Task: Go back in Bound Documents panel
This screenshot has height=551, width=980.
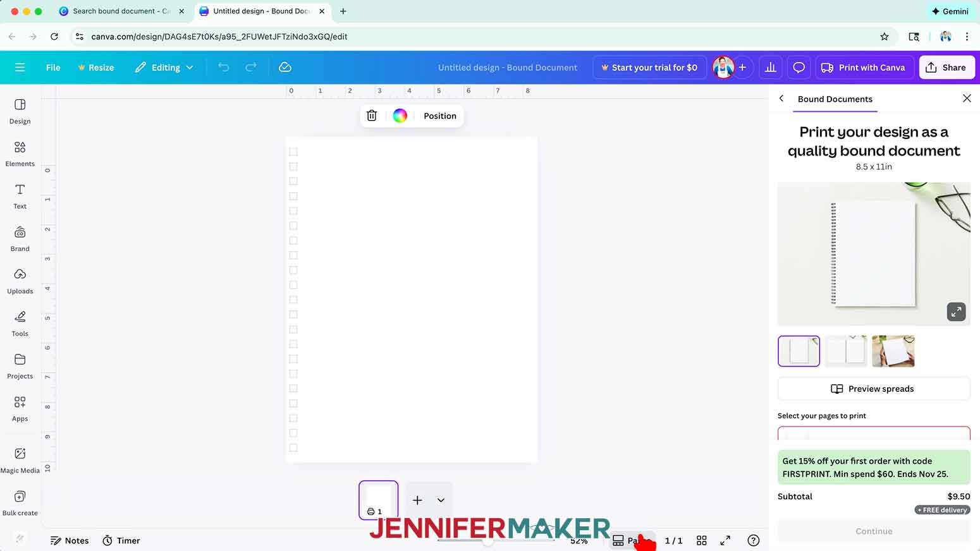Action: 781,99
